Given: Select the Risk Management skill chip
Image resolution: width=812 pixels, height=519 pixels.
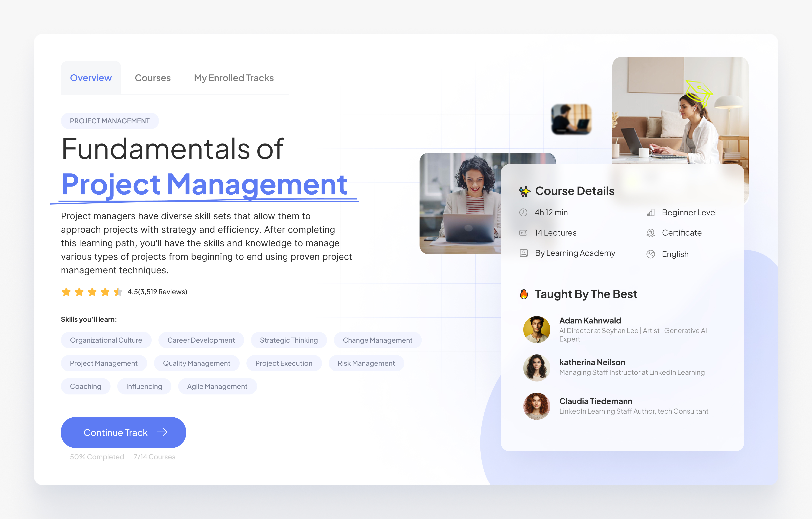Looking at the screenshot, I should (x=366, y=363).
